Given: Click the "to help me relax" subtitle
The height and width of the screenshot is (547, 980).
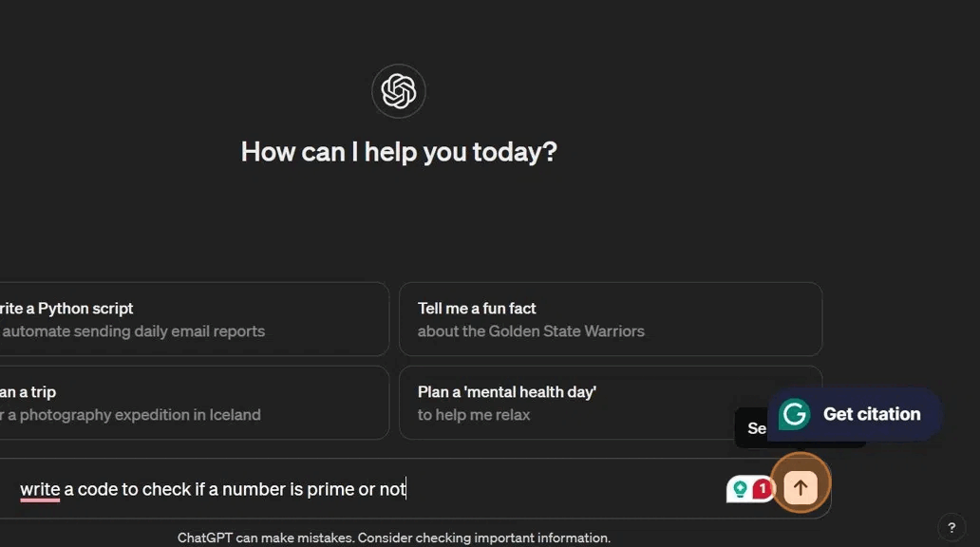Looking at the screenshot, I should tap(474, 415).
